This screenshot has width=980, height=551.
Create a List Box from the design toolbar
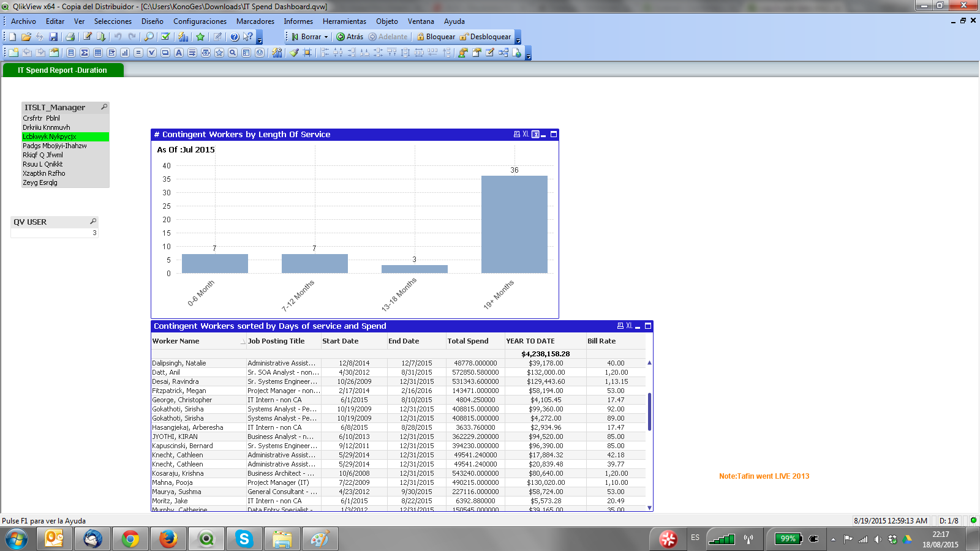tap(71, 53)
